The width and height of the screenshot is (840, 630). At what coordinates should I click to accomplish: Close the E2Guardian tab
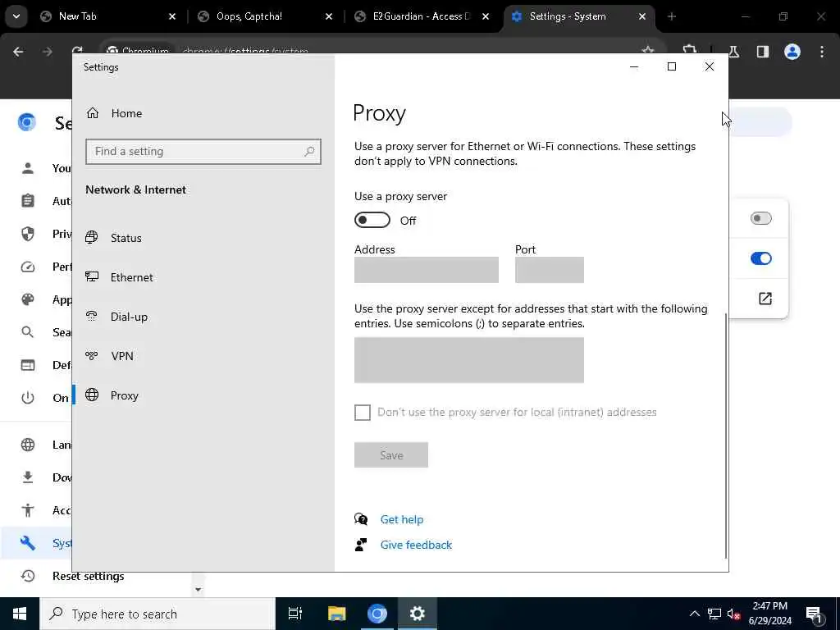click(x=486, y=16)
